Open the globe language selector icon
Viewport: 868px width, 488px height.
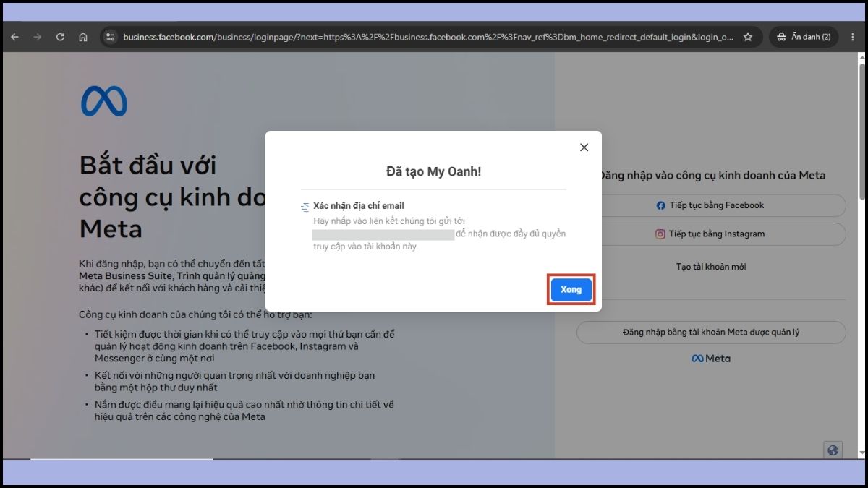tap(833, 450)
